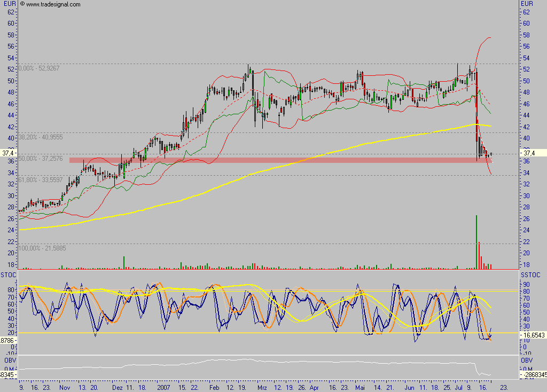This screenshot has width=547, height=392.
Task: Select the SSTOC panel label on the right
Action: pos(530,275)
